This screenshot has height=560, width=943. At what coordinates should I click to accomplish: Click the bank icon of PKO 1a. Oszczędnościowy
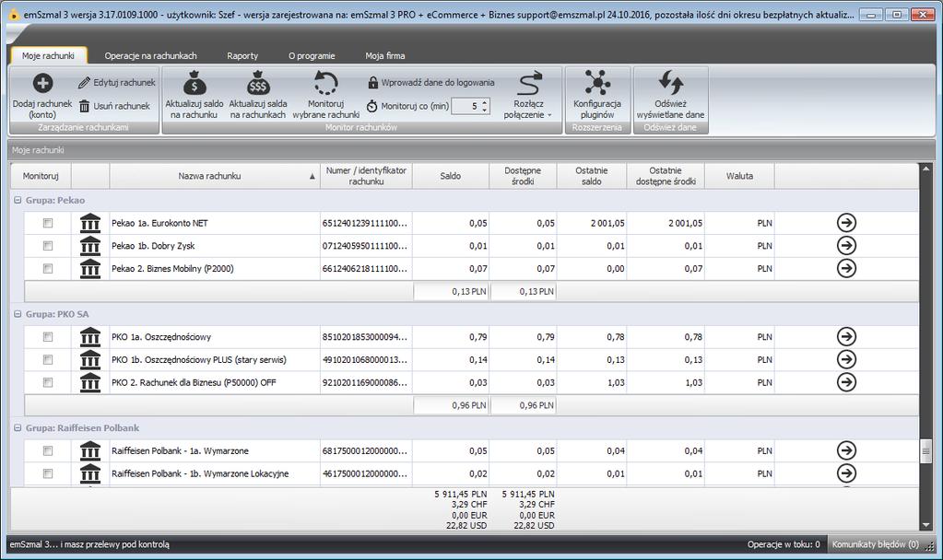coord(90,336)
